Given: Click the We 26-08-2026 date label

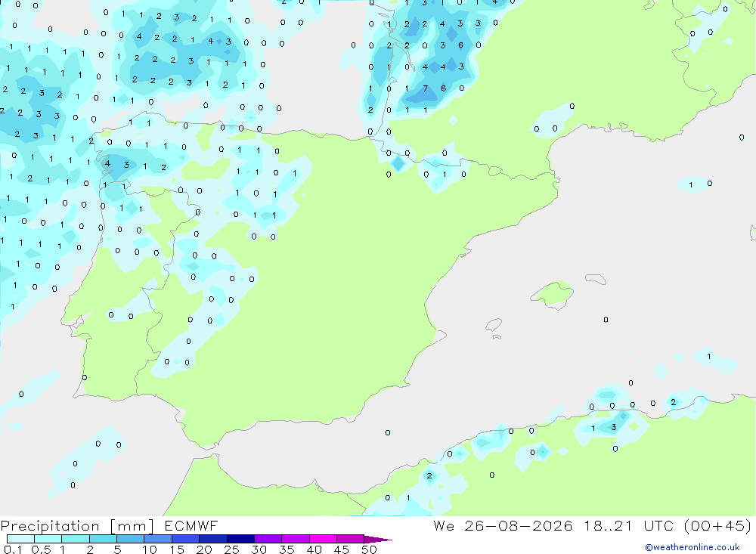Looking at the screenshot, I should click(503, 525).
